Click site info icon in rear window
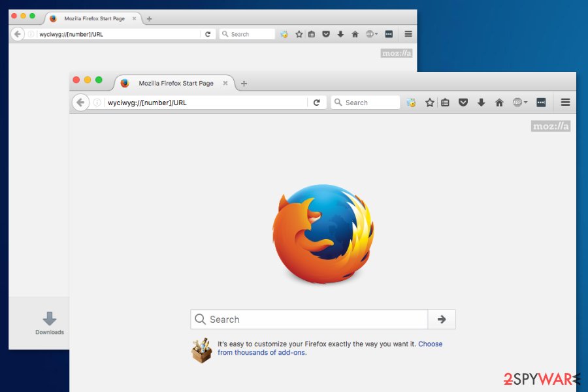This screenshot has height=392, width=588. pos(31,34)
